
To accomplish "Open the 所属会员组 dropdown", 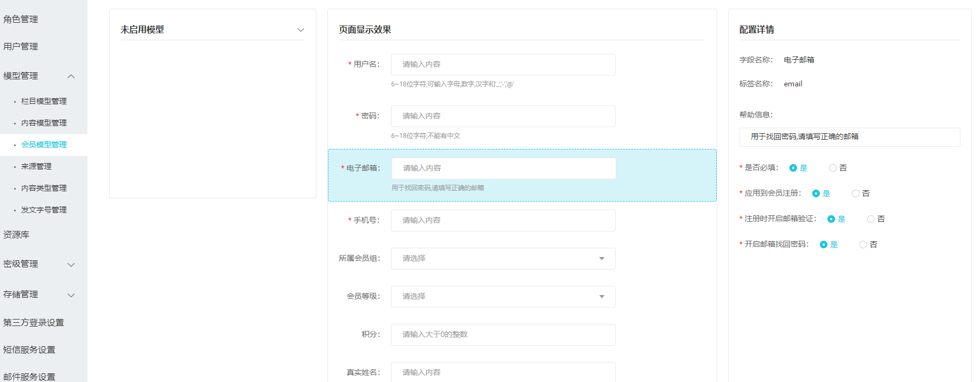I will [x=503, y=259].
